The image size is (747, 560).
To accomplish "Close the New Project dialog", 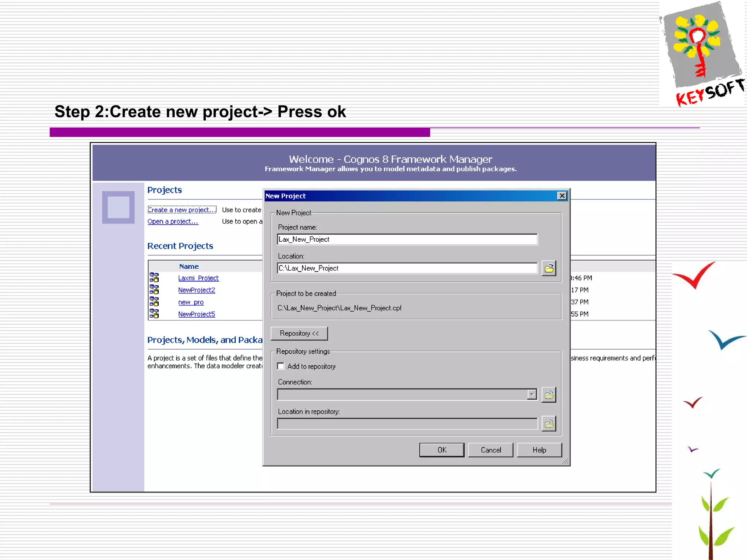I will 562,196.
